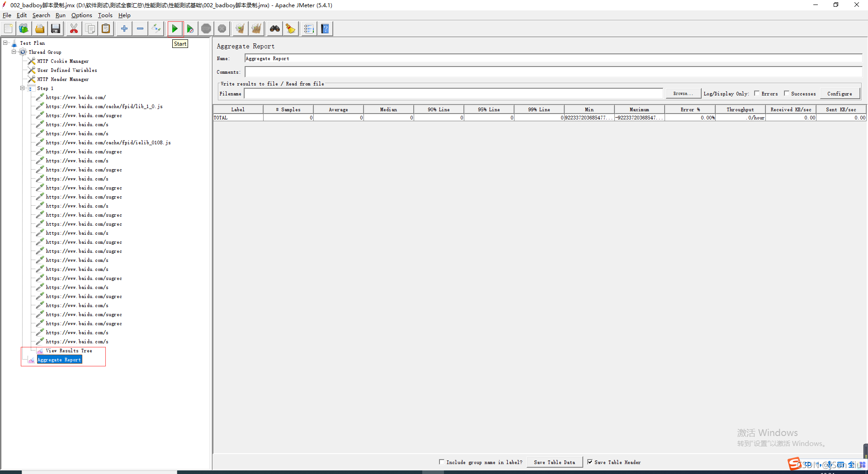Collapse the Step 1 node
868x474 pixels.
23,88
